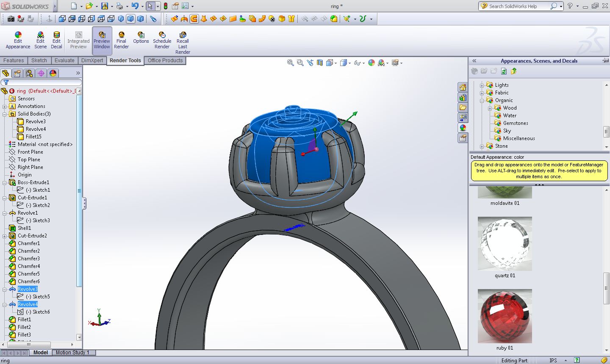Image resolution: width=610 pixels, height=364 pixels.
Task: Open the Help question mark menu
Action: (x=570, y=6)
